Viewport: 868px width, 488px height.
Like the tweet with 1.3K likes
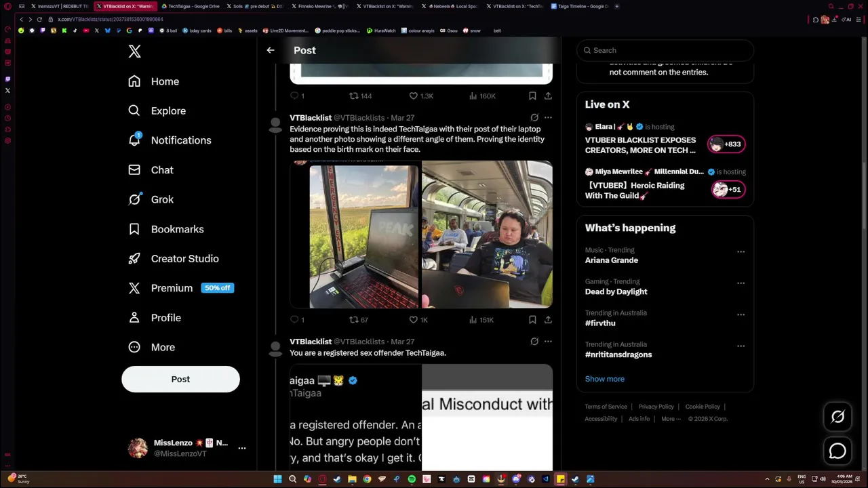pos(421,96)
